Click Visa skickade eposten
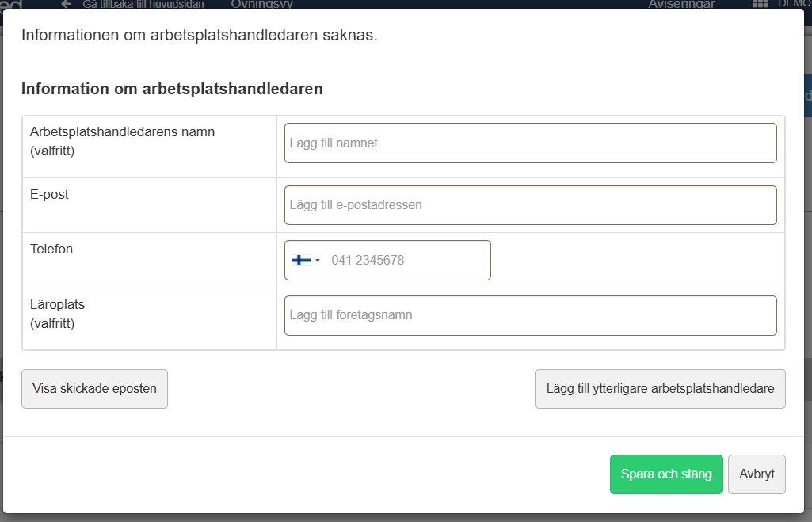This screenshot has width=812, height=522. 94,389
